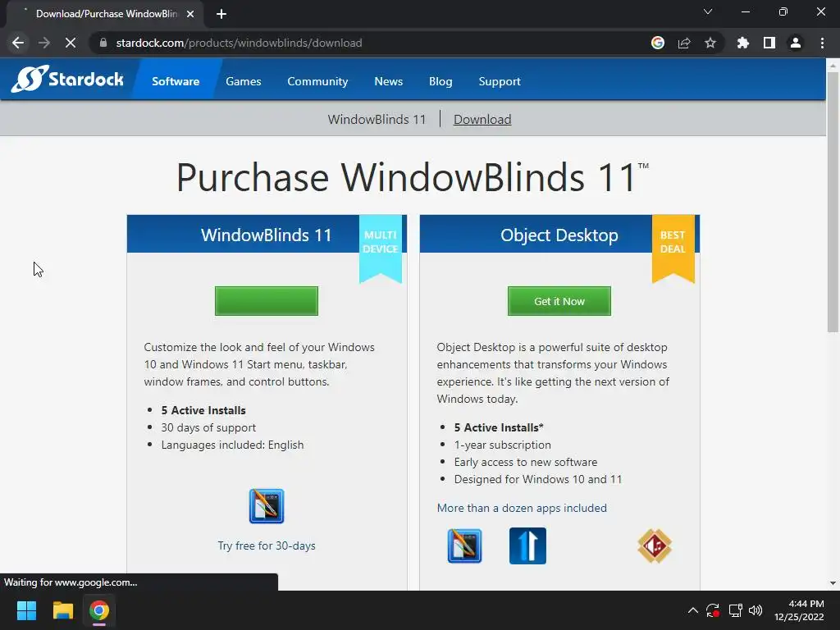Bookmark this page with the star icon
Screen dimensions: 840x630
710,43
